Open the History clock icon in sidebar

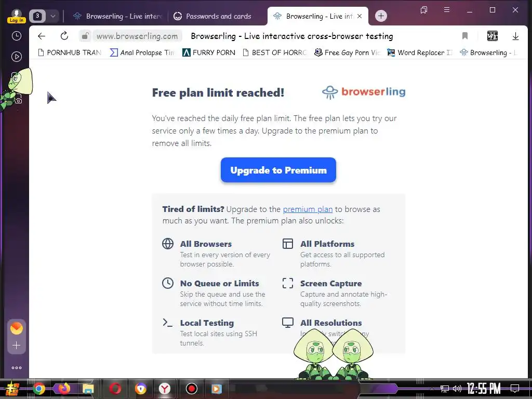(16, 36)
